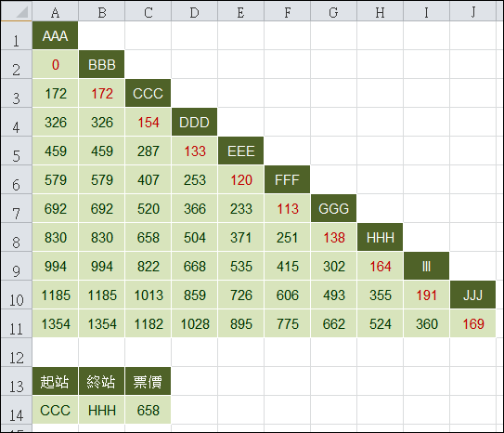Click cell 360 in row 11

427,323
